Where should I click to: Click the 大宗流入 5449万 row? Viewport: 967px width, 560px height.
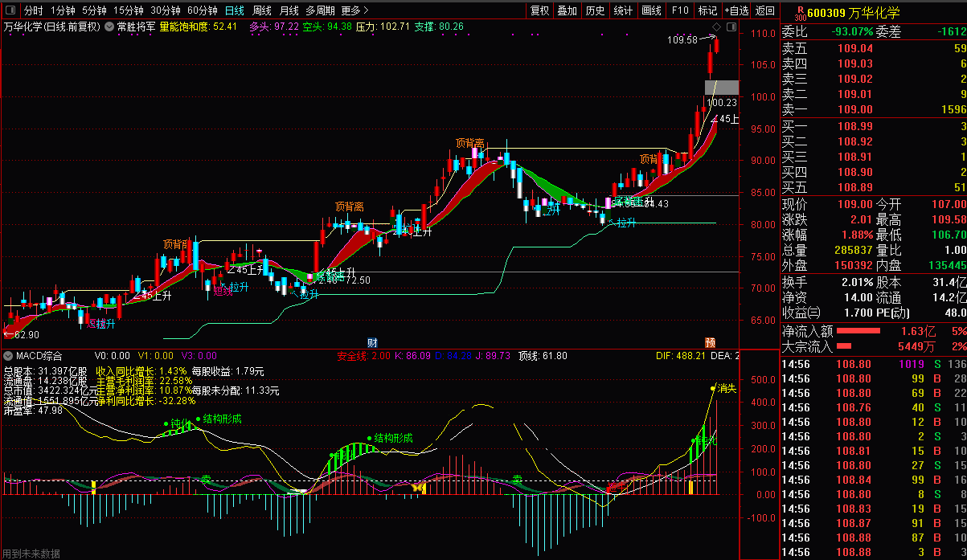tap(874, 346)
